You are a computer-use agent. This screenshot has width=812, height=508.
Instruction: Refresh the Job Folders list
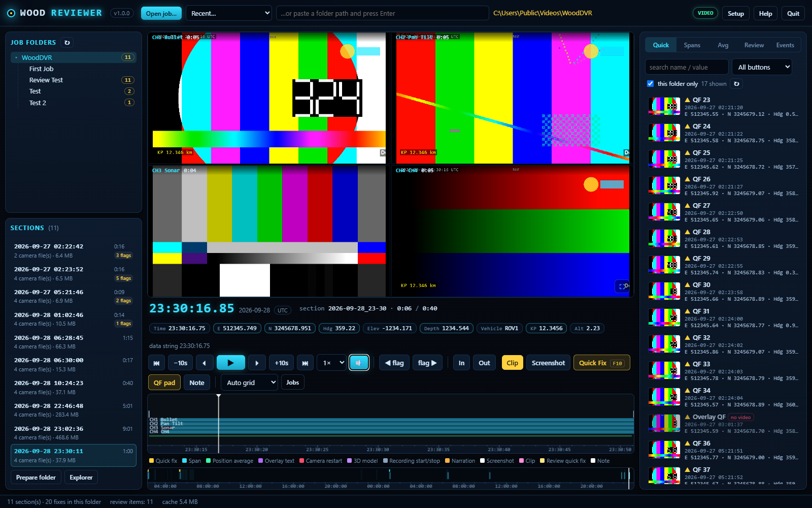[67, 43]
